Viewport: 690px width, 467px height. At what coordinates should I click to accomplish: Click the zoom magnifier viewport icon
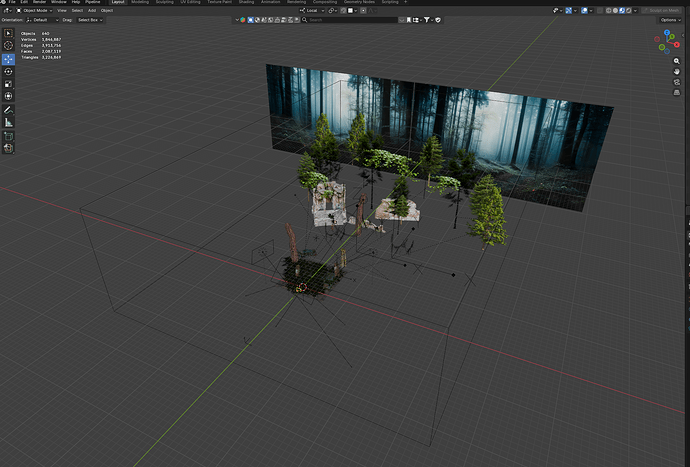(677, 61)
